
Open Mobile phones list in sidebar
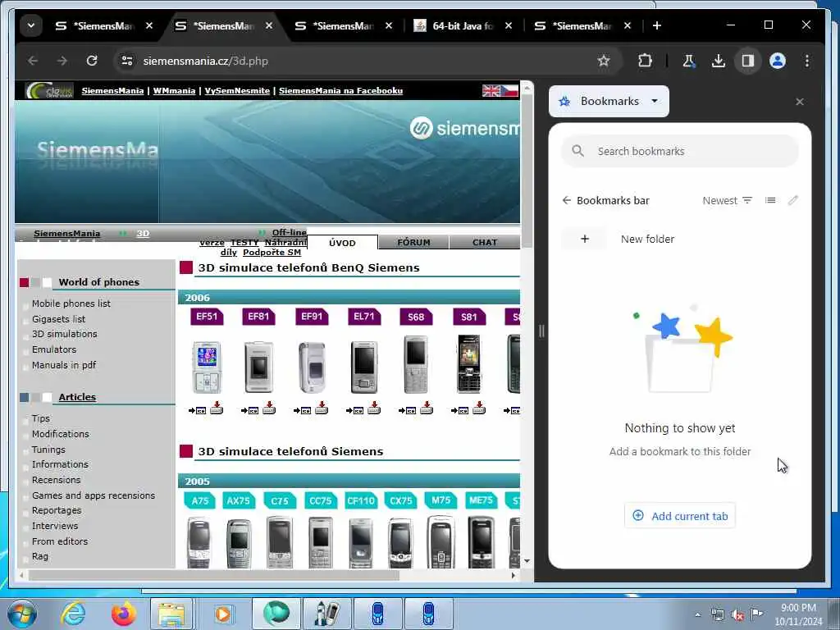coord(71,304)
